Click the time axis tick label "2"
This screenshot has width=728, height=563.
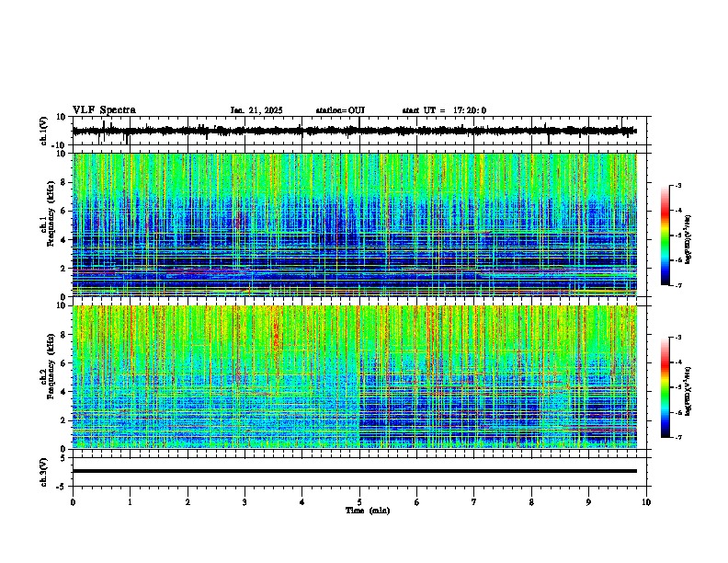[x=188, y=502]
